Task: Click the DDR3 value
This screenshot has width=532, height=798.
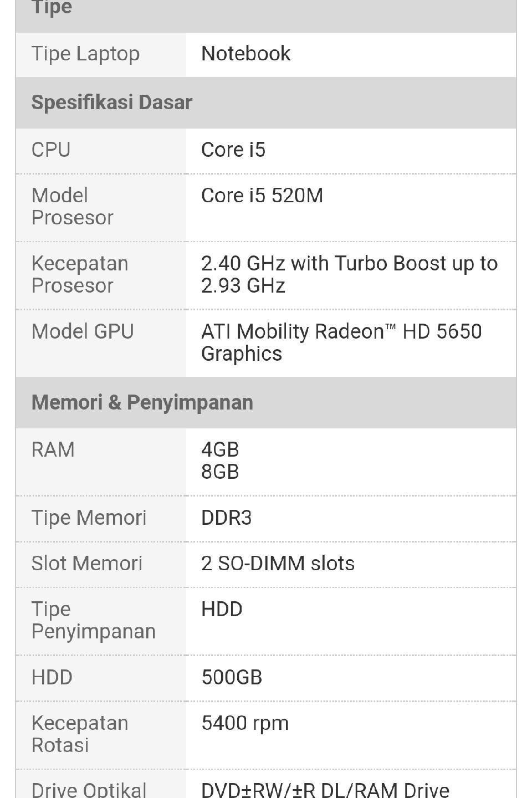Action: pyautogui.click(x=226, y=518)
